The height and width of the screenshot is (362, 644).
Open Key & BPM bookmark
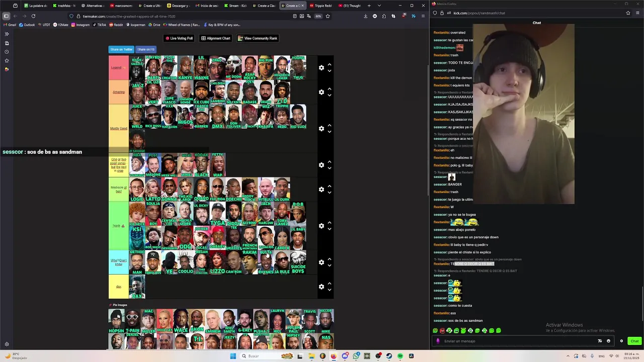[221, 25]
